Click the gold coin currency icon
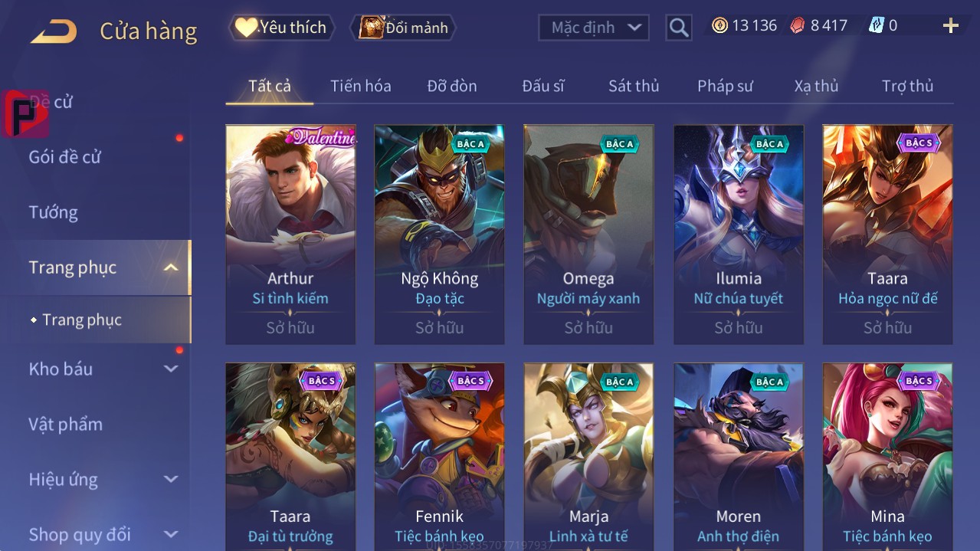980x551 pixels. (x=719, y=25)
